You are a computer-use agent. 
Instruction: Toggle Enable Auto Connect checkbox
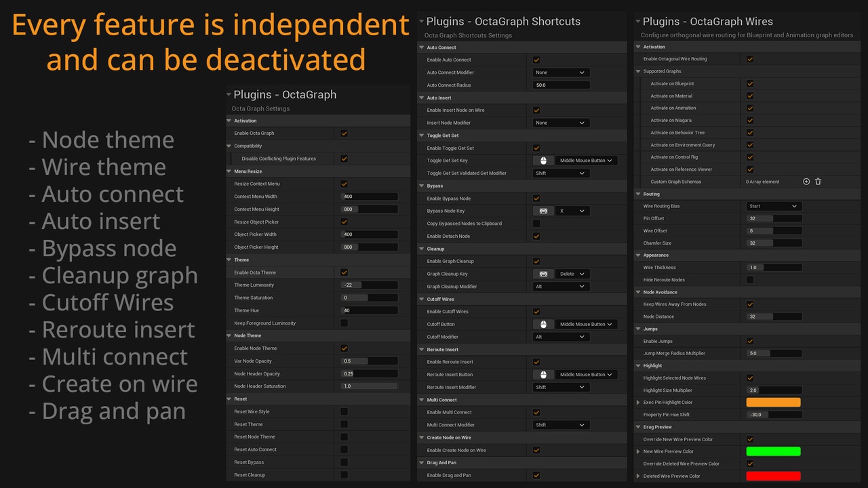pyautogui.click(x=536, y=60)
